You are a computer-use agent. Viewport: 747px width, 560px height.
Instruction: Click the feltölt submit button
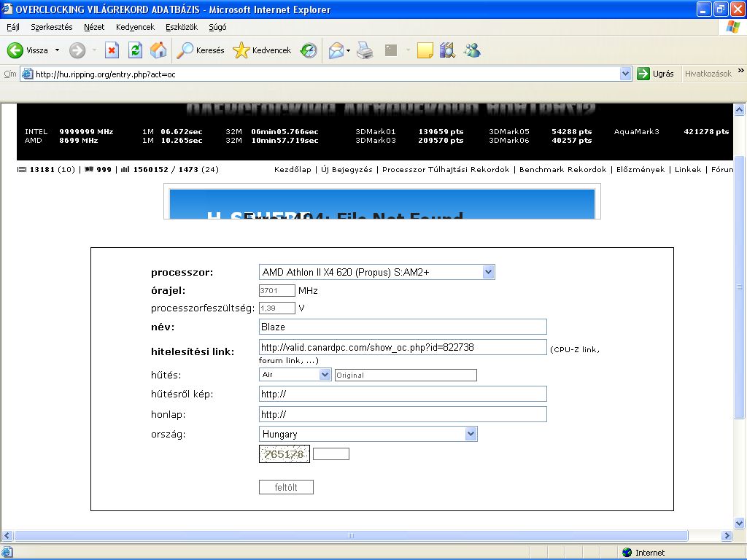(x=286, y=487)
